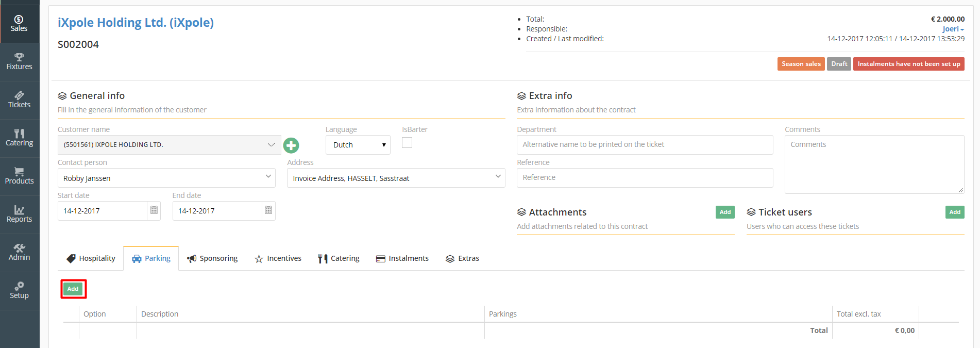The width and height of the screenshot is (980, 348).
Task: Open Admin in the sidebar
Action: point(19,253)
